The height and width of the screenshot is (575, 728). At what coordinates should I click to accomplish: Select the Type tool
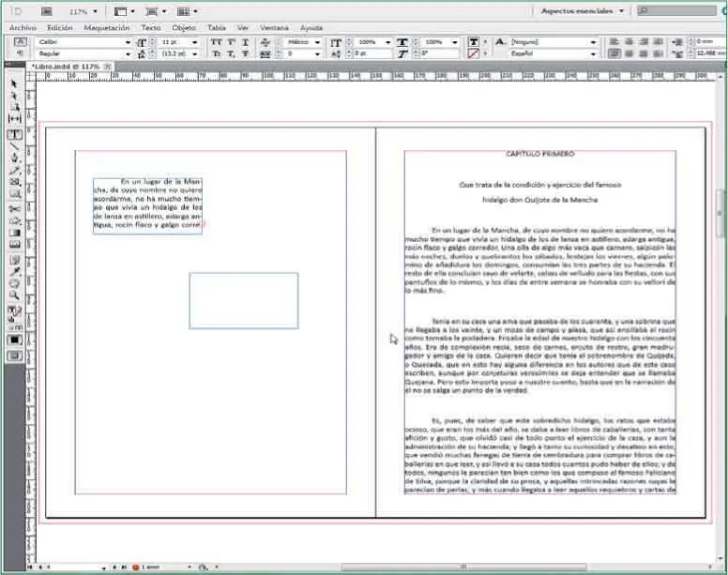click(14, 134)
